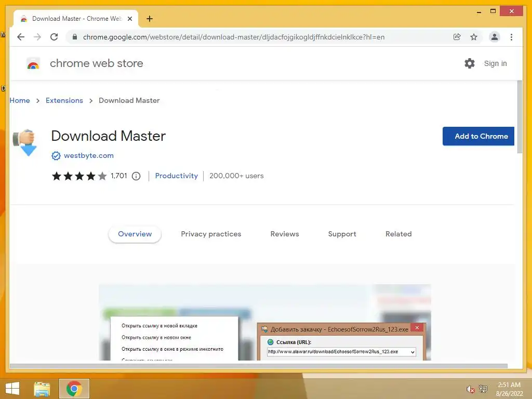The width and height of the screenshot is (532, 399).
Task: Open the Chrome profile avatar
Action: [x=495, y=37]
